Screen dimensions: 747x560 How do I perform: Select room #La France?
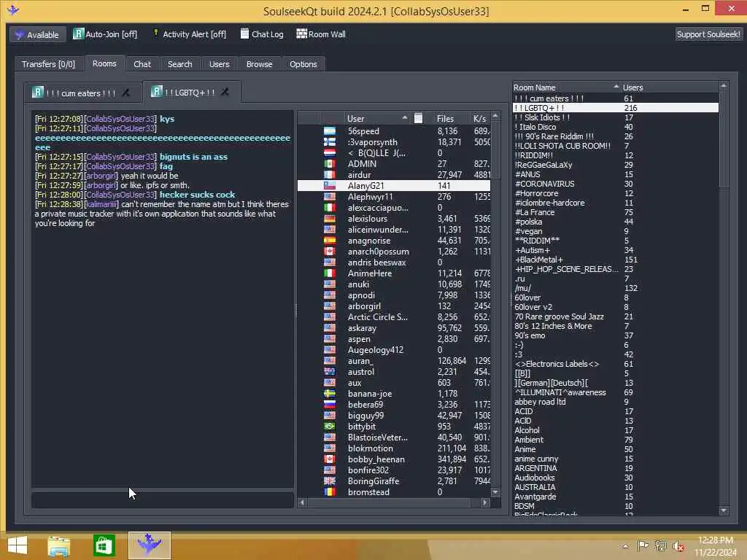click(616, 212)
